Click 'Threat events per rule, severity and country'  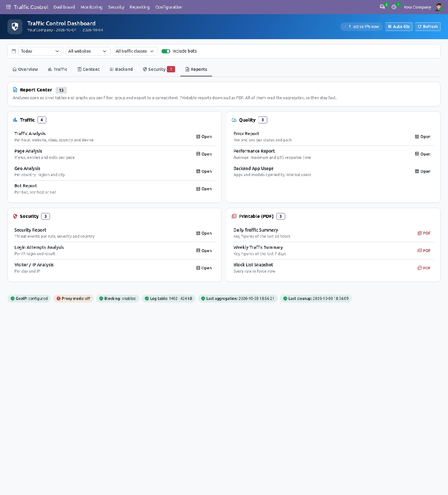(55, 236)
